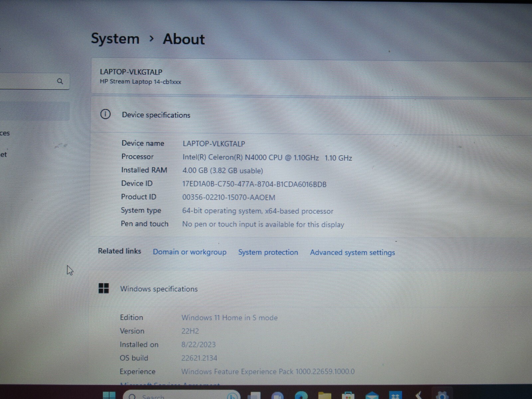Open Domain or workgroup link
Viewport: 532px width, 399px height.
[x=190, y=252]
